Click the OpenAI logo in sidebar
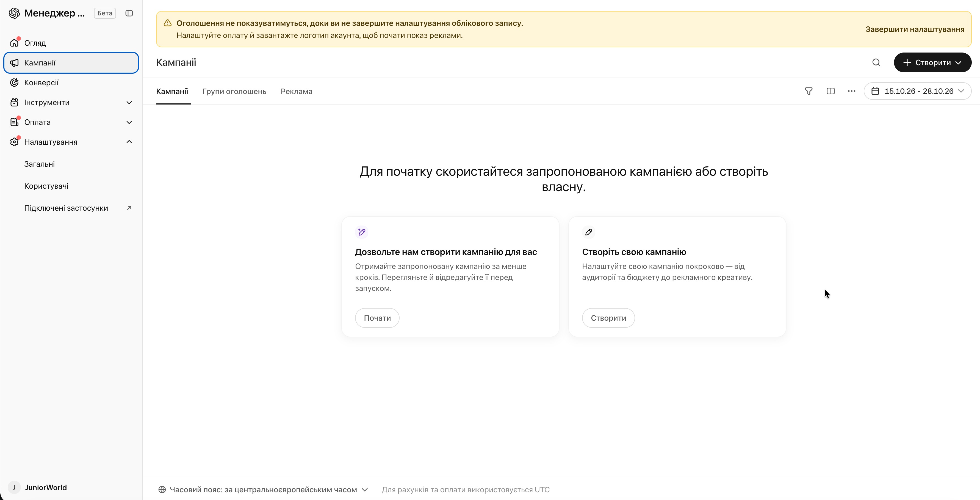980x500 pixels. pos(15,13)
